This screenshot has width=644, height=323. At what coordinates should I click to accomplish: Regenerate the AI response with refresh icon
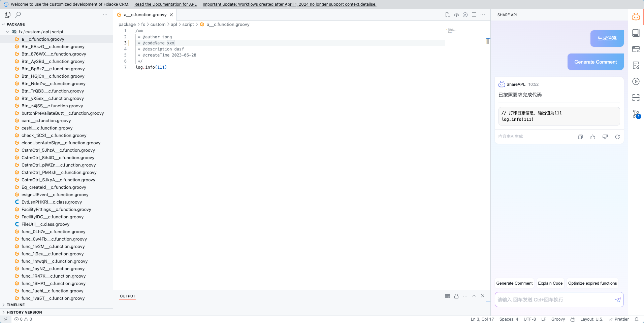point(617,137)
